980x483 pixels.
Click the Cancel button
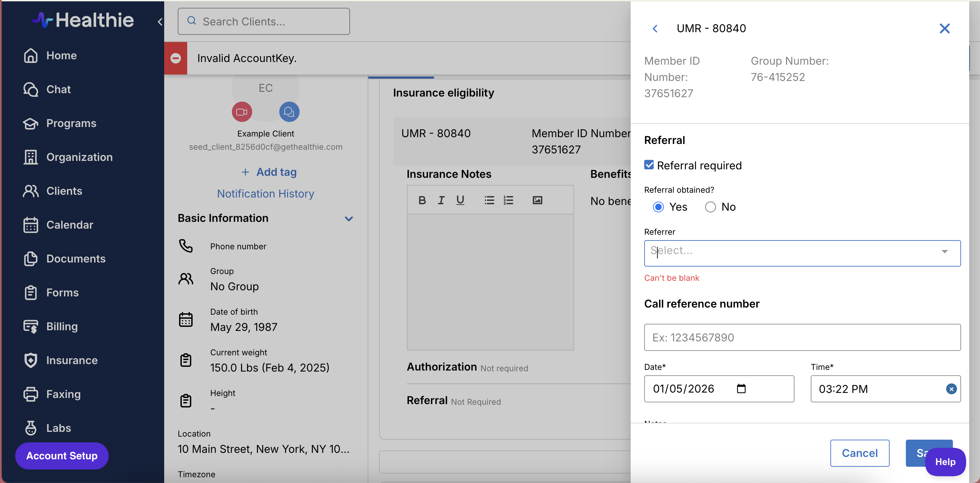coord(859,453)
